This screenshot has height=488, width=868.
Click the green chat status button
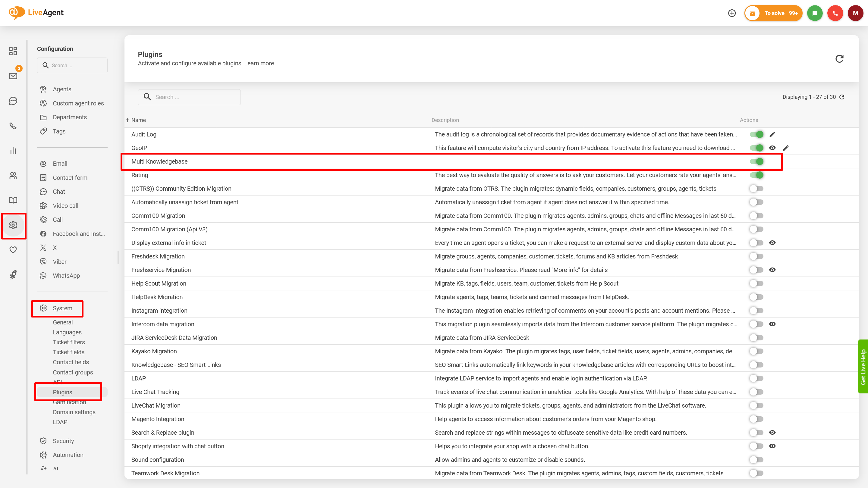click(x=815, y=13)
